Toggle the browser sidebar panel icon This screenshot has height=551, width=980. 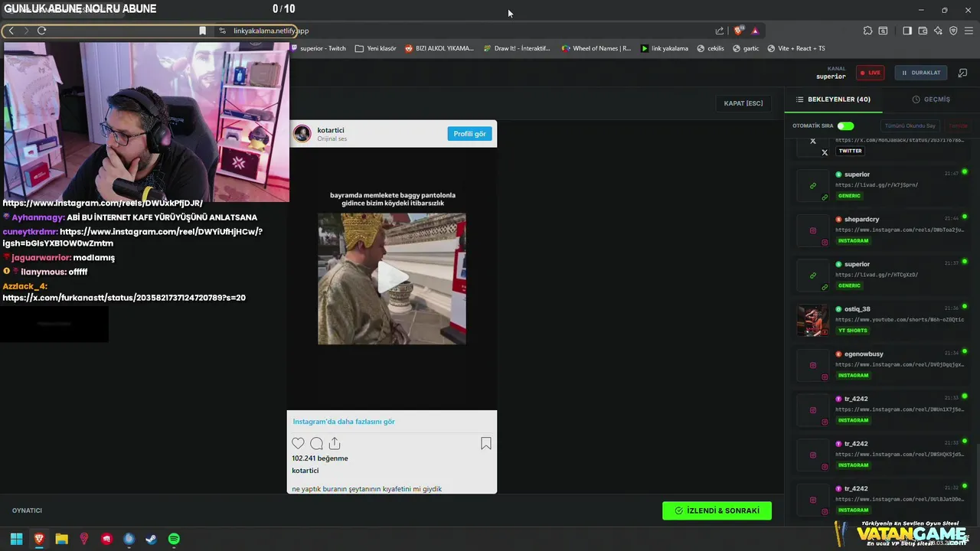coord(907,31)
